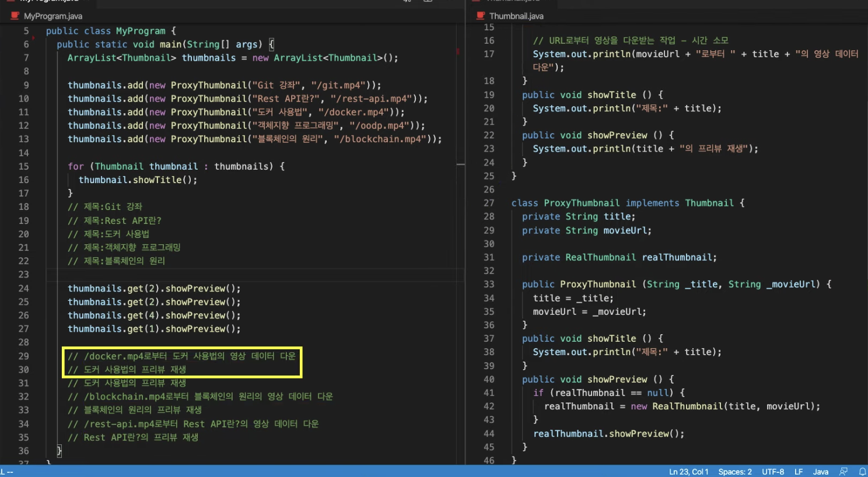This screenshot has width=868, height=477.
Task: Click the LF end-of-line indicator
Action: [x=799, y=472]
